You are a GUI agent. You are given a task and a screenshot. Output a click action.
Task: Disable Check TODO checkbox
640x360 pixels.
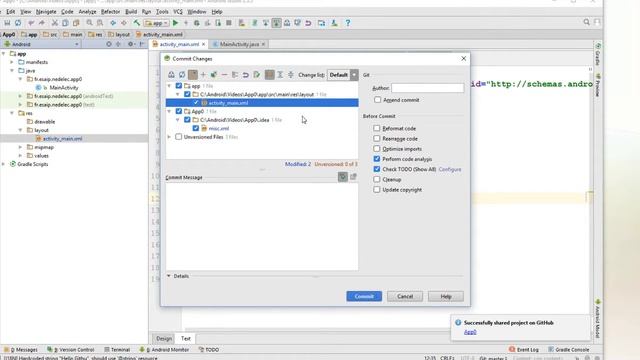tap(377, 169)
